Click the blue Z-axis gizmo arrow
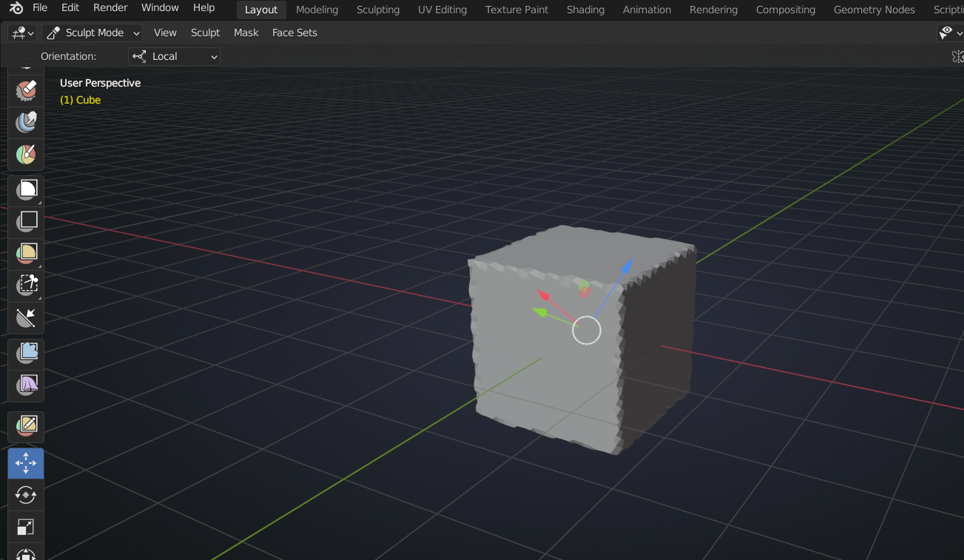Viewport: 964px width, 560px height. coord(627,266)
